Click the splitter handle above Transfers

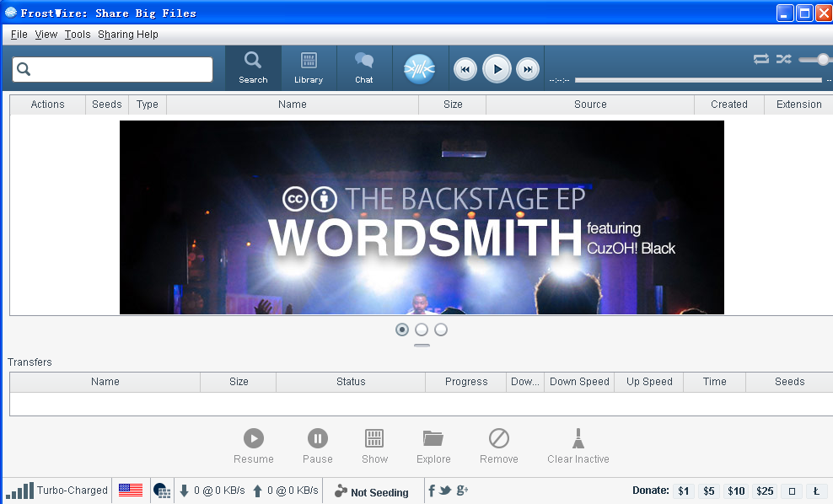pyautogui.click(x=422, y=346)
